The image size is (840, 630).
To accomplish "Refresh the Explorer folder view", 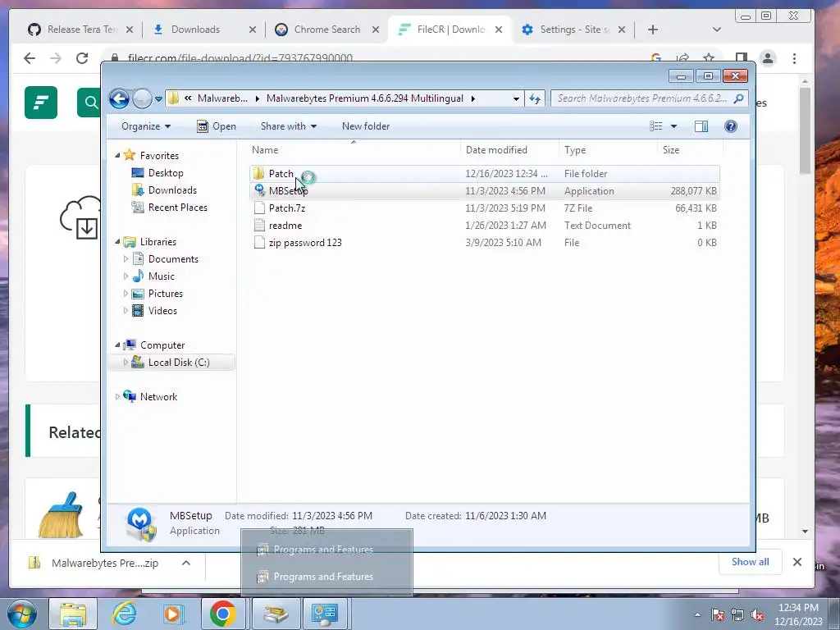I will 535,98.
